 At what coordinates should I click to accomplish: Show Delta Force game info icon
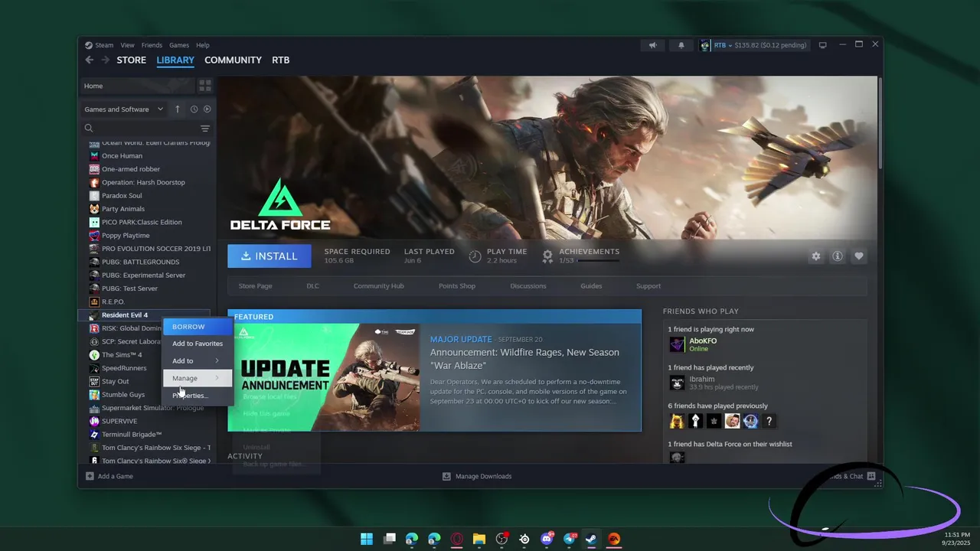pos(838,256)
